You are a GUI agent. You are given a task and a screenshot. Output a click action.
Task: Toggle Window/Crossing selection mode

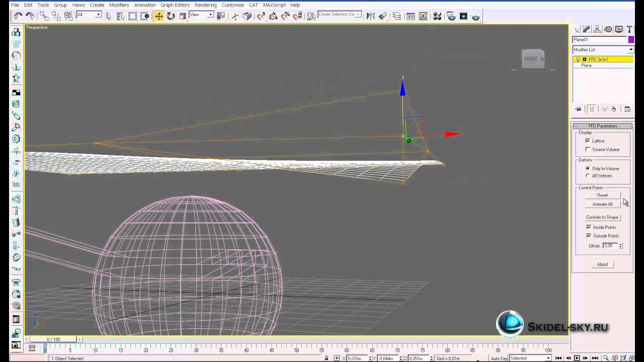point(145,16)
